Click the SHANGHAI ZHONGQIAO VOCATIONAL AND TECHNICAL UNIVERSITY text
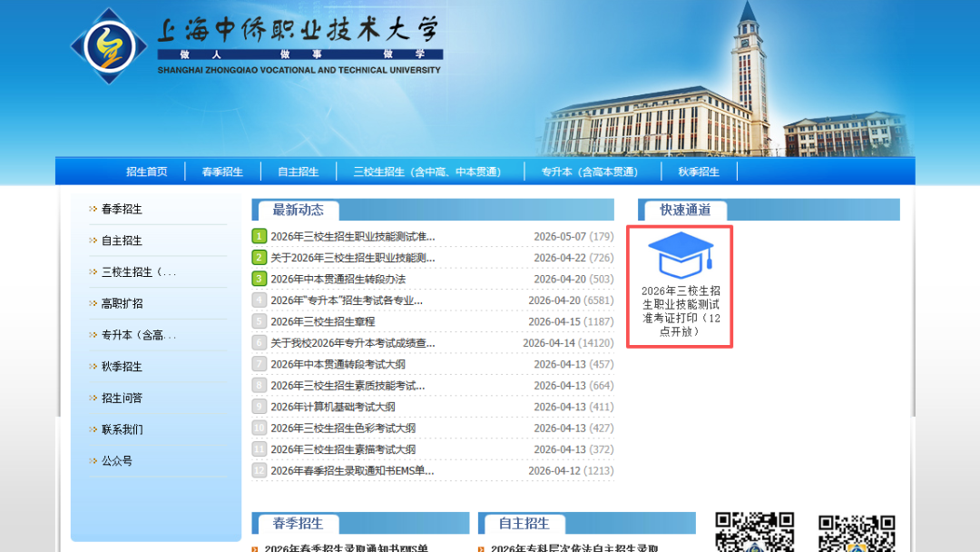The height and width of the screenshot is (552, 980). click(x=299, y=70)
